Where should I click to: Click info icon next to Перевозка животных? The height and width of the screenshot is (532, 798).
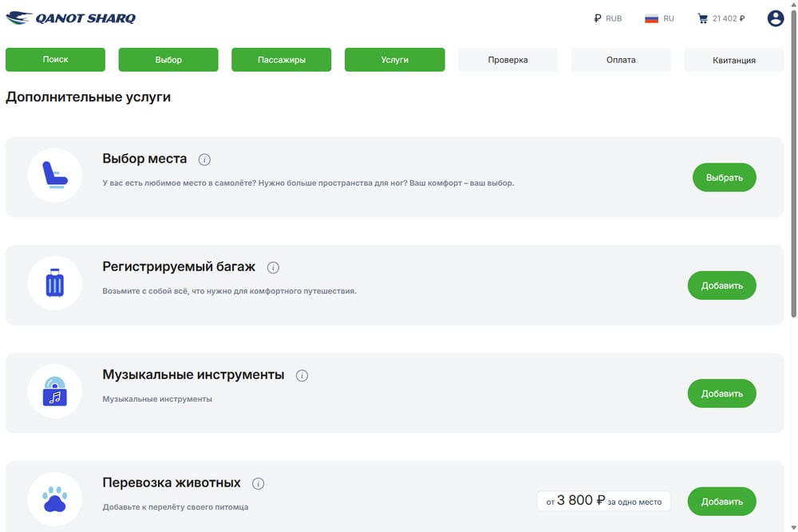[x=258, y=483]
